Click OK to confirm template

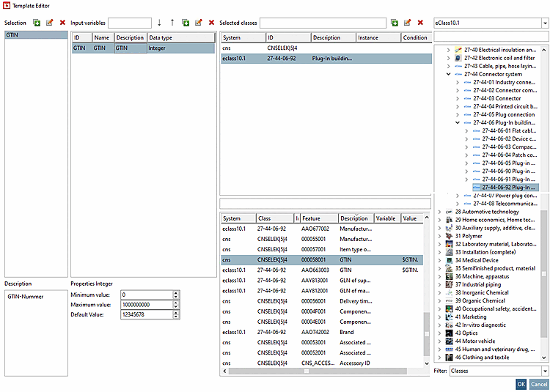point(521,385)
